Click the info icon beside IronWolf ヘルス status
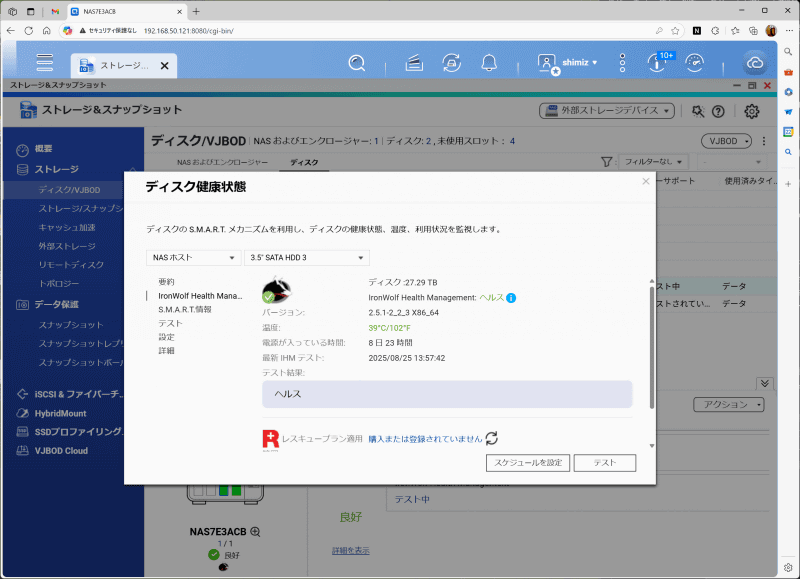This screenshot has width=800, height=579. point(510,297)
